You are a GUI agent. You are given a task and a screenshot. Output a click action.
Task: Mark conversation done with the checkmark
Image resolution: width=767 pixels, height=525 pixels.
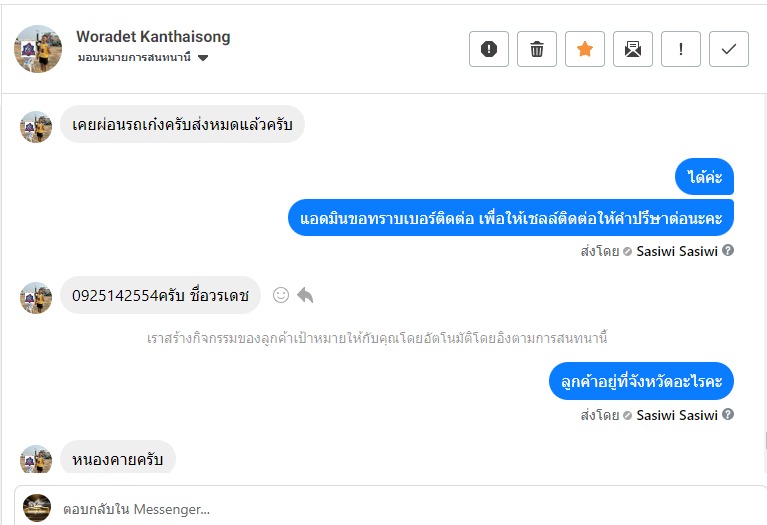click(729, 49)
